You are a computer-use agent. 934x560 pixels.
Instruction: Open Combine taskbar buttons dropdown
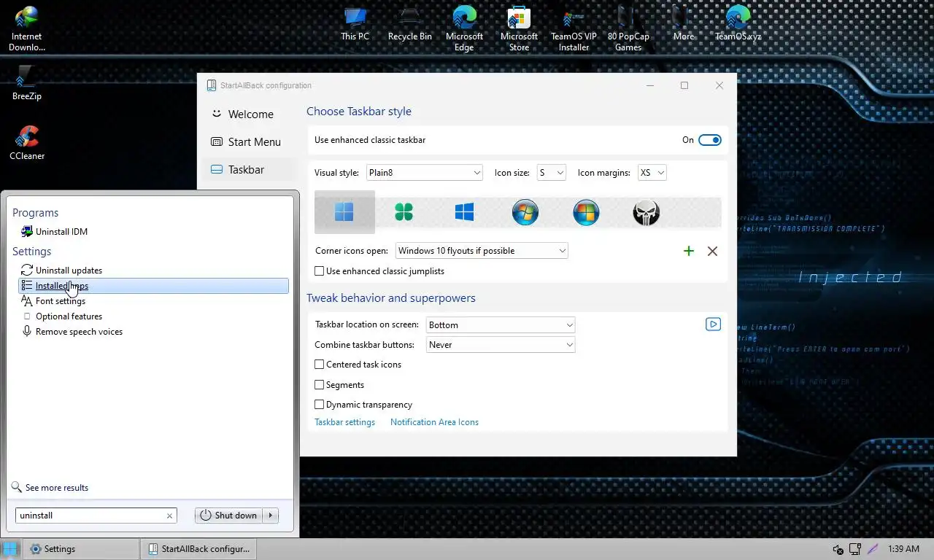pos(501,345)
